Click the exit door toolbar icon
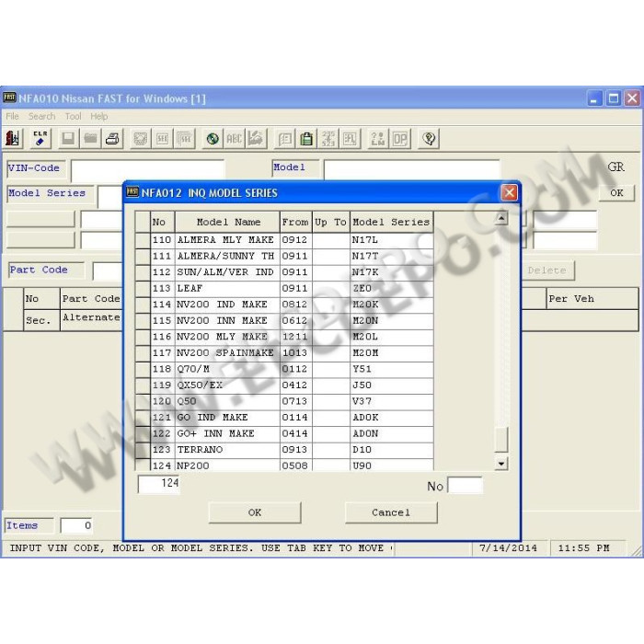This screenshot has height=644, width=644. tap(12, 138)
